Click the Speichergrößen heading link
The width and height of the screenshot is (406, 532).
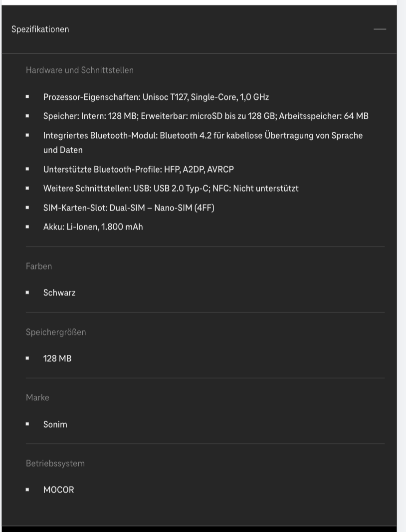pyautogui.click(x=56, y=332)
